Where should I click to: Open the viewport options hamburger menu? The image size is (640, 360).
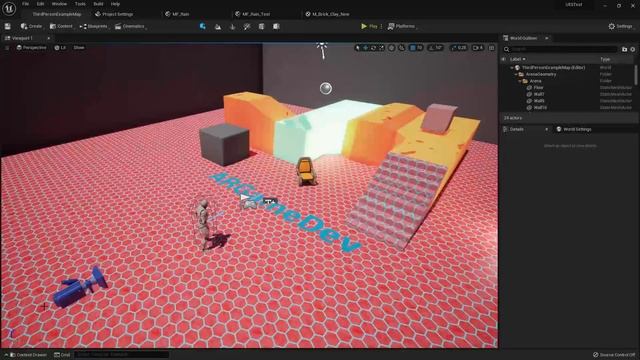(x=7, y=48)
